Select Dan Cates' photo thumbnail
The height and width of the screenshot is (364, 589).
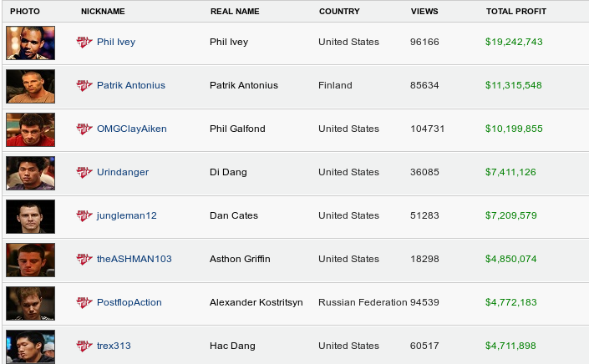pyautogui.click(x=30, y=216)
